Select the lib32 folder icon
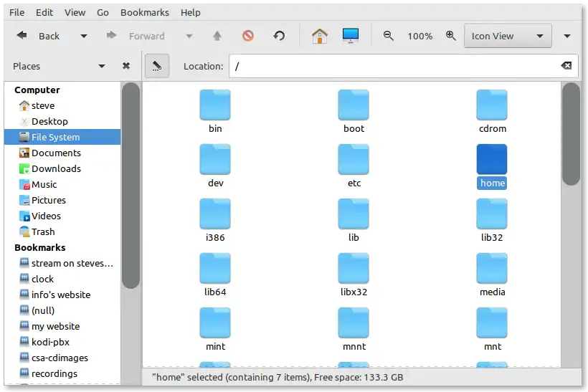The height and width of the screenshot is (392, 588). coord(492,214)
